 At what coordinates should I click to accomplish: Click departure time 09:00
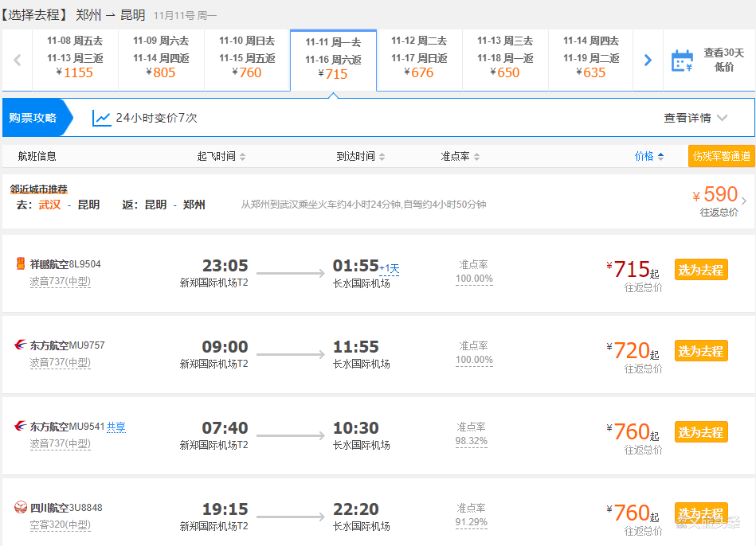[x=225, y=346]
